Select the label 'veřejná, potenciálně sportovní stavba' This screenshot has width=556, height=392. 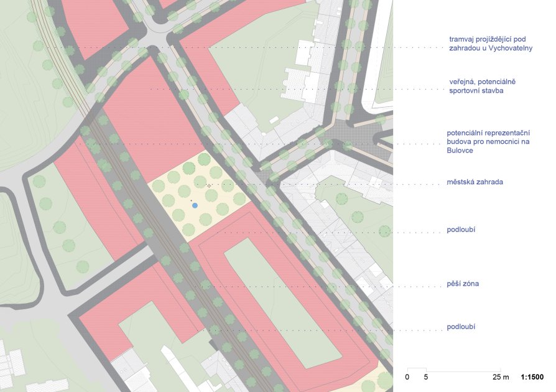[482, 86]
